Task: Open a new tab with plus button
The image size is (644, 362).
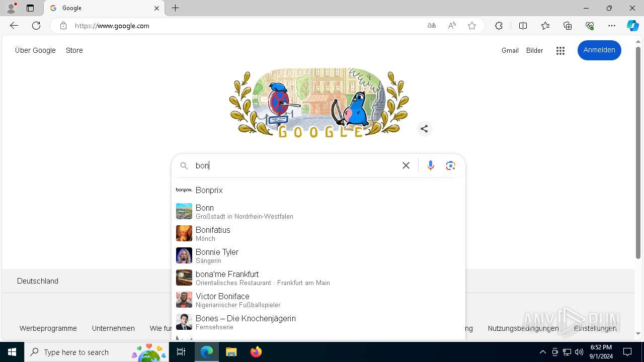Action: coord(175,8)
